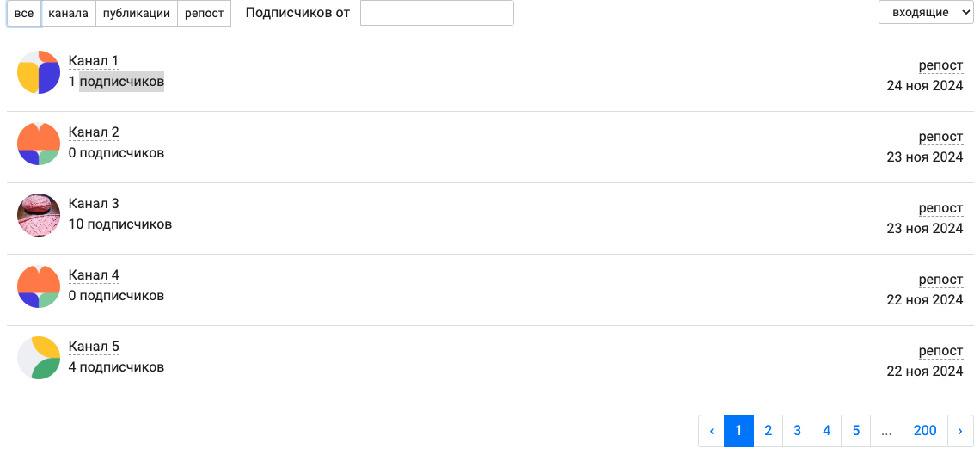Switch to the 'репост' filter button

(204, 13)
